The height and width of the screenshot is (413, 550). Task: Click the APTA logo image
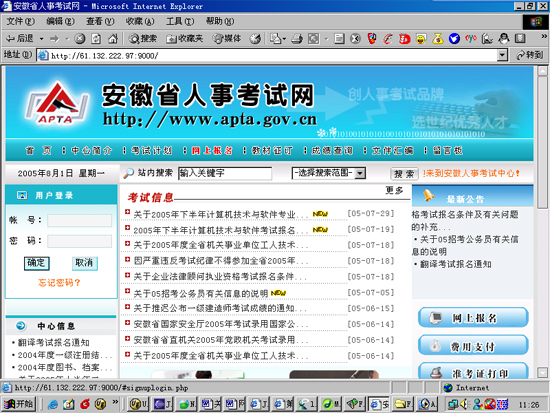[x=56, y=104]
